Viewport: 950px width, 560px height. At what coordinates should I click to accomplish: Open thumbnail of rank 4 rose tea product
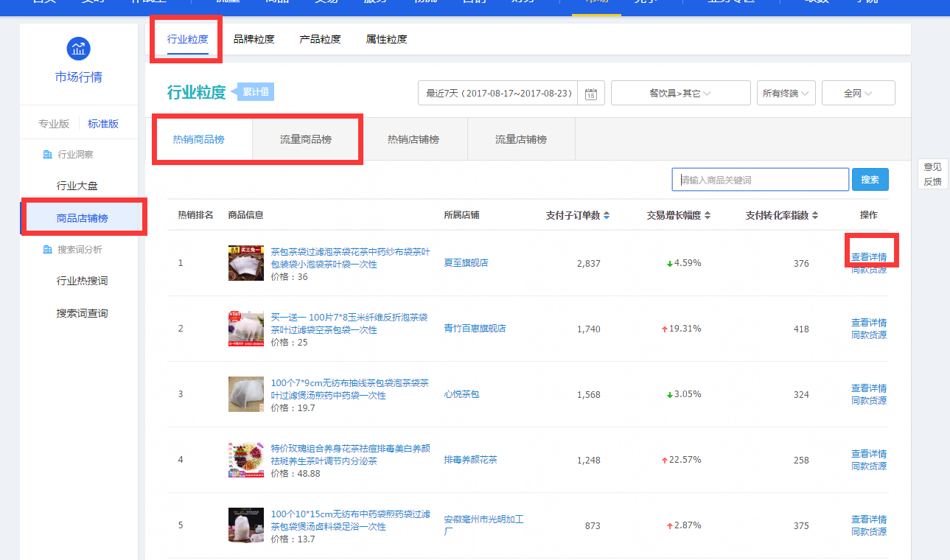pos(245,460)
